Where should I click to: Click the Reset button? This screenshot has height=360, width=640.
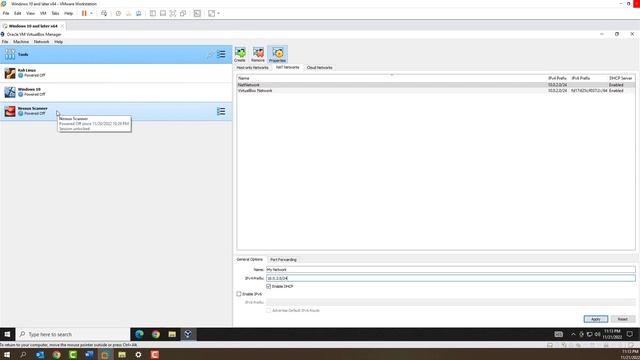(623, 319)
